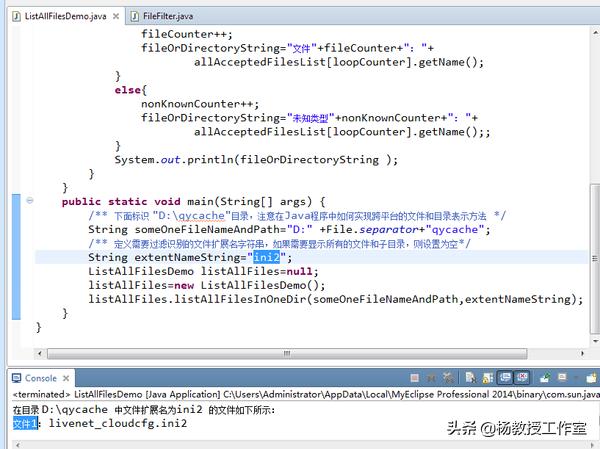Image resolution: width=600 pixels, height=449 pixels.
Task: Click the highlighted 文件1 console text
Action: (26, 423)
